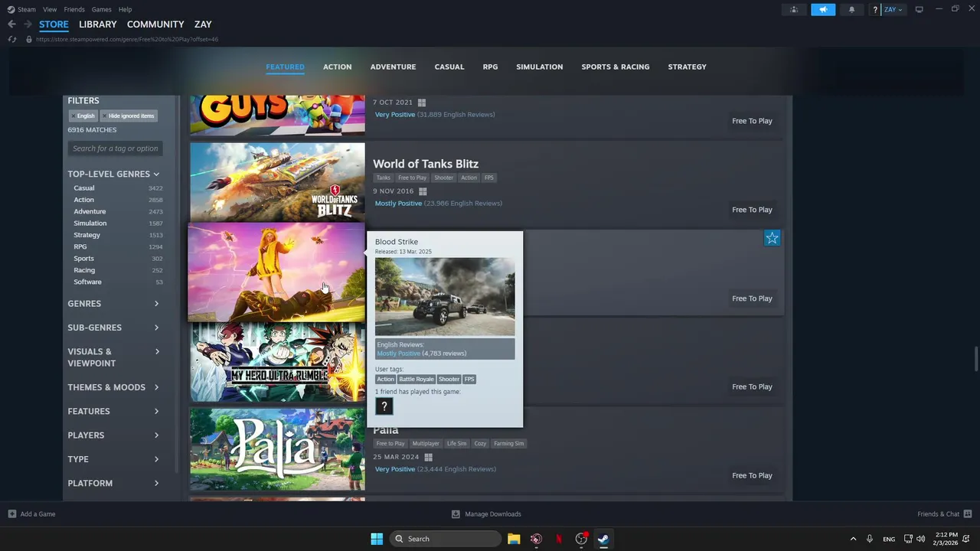Click the question mark avatar beside ZAY
The image size is (980, 551).
(x=875, y=10)
